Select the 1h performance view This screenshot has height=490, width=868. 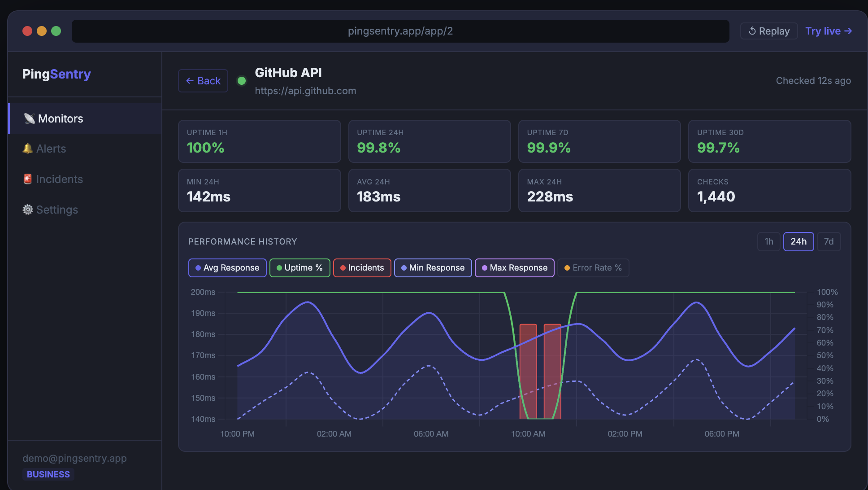[x=768, y=241]
